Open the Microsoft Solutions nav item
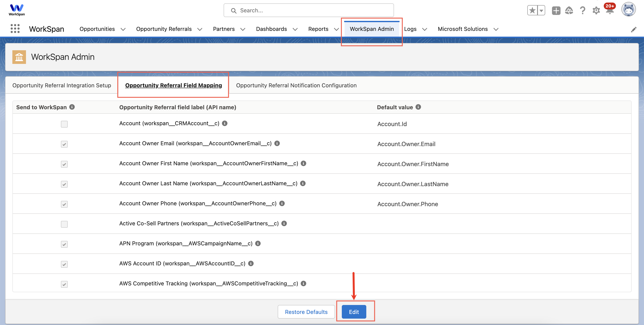The image size is (644, 325). click(x=463, y=29)
